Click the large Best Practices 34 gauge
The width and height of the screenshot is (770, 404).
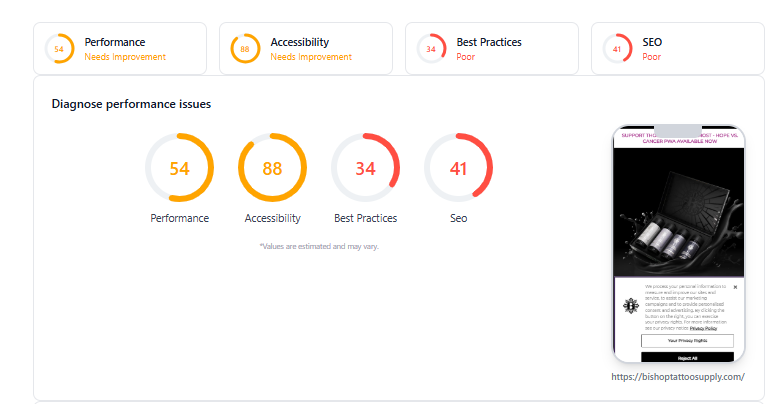pyautogui.click(x=365, y=167)
